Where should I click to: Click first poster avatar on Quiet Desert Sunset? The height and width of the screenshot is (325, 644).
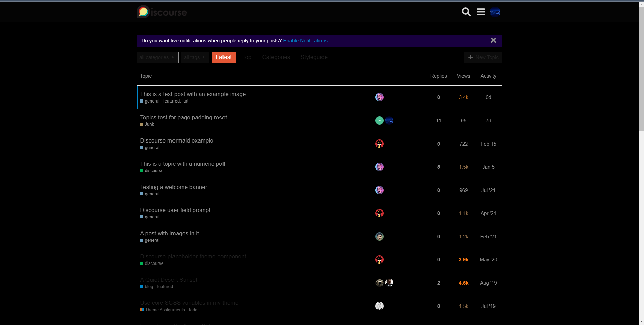click(x=379, y=283)
